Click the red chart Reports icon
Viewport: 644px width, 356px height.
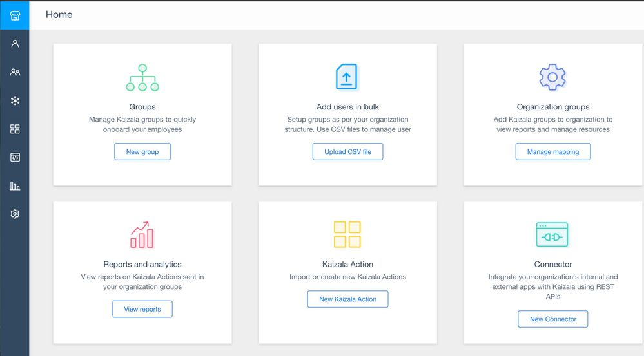[x=142, y=235]
